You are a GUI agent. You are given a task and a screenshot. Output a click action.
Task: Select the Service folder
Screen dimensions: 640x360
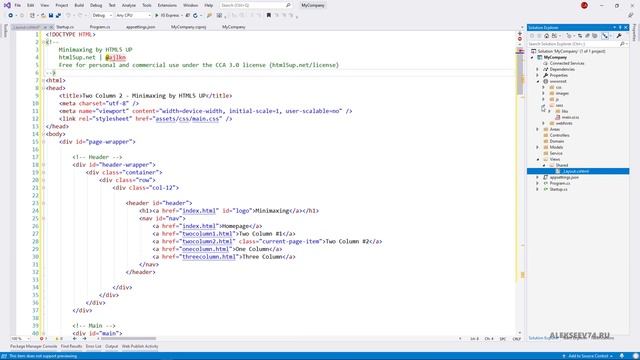[x=556, y=153]
